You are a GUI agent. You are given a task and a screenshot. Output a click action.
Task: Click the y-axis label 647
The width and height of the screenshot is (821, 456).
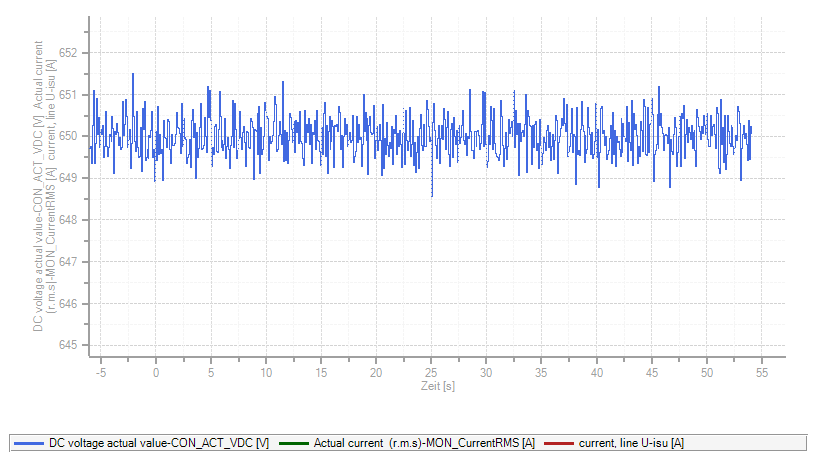pos(68,262)
